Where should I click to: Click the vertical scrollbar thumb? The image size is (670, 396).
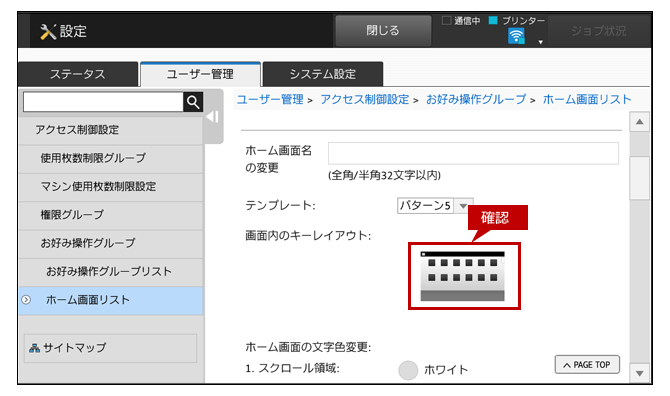(639, 178)
